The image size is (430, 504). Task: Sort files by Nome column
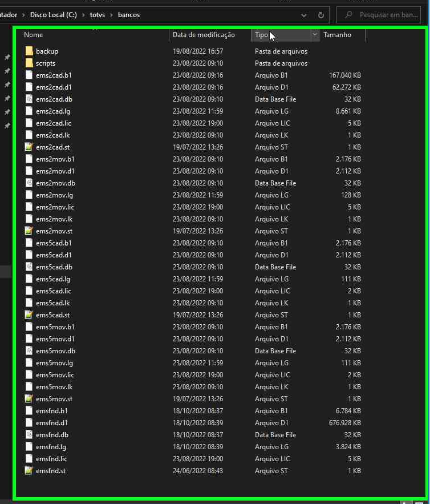34,35
